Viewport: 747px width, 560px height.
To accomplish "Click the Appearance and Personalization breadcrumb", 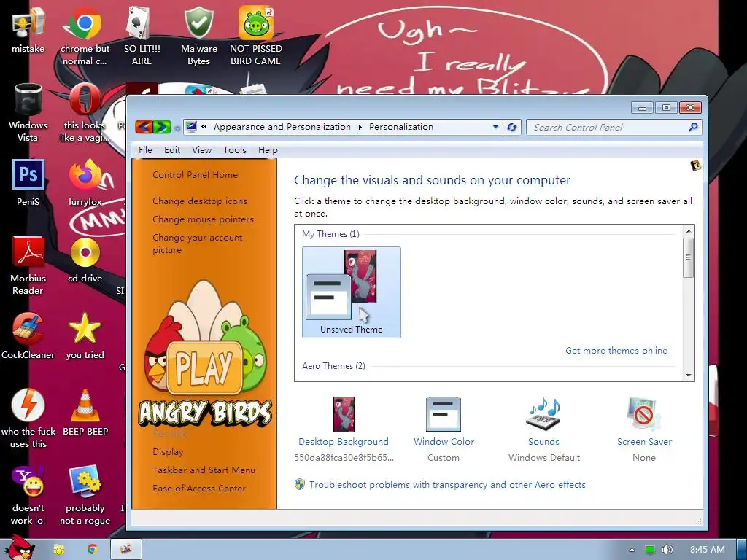I will tap(282, 127).
